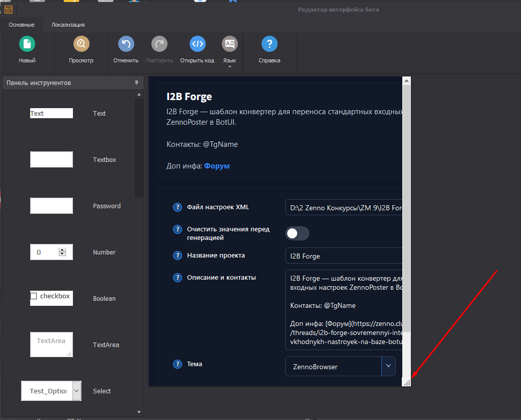Click the TextArea tool label
This screenshot has width=521, height=420.
(106, 345)
